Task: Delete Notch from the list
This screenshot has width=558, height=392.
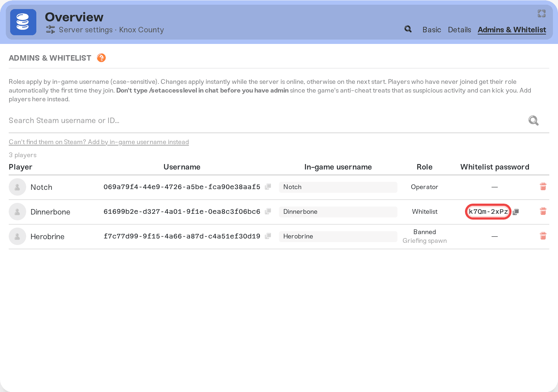Action: pyautogui.click(x=543, y=187)
